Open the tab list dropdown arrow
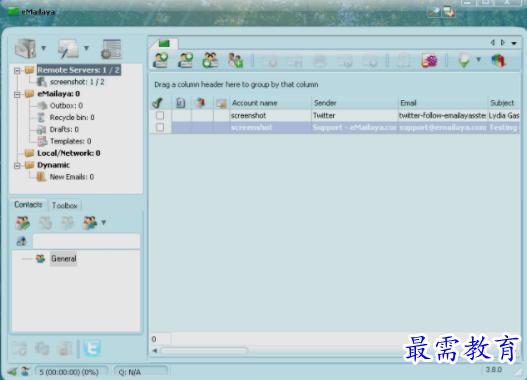This screenshot has width=527, height=380. 514,43
